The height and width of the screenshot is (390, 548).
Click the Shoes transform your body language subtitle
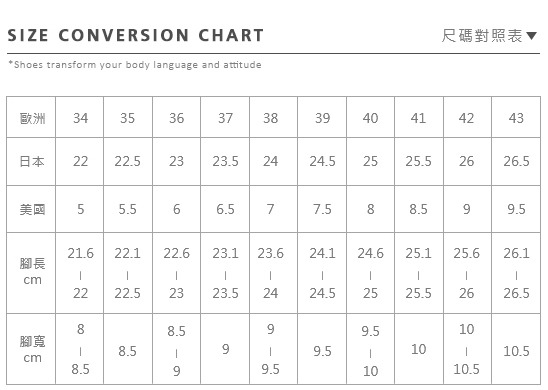(135, 65)
